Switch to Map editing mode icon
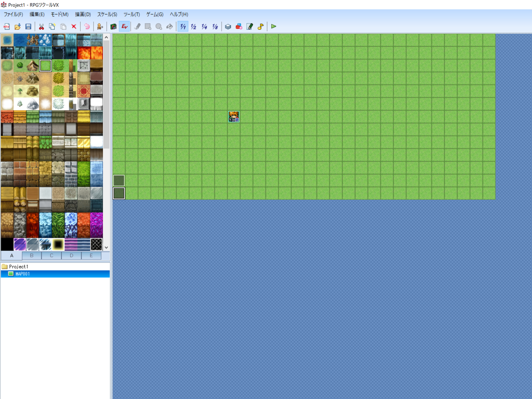The width and height of the screenshot is (532, 399). point(113,27)
